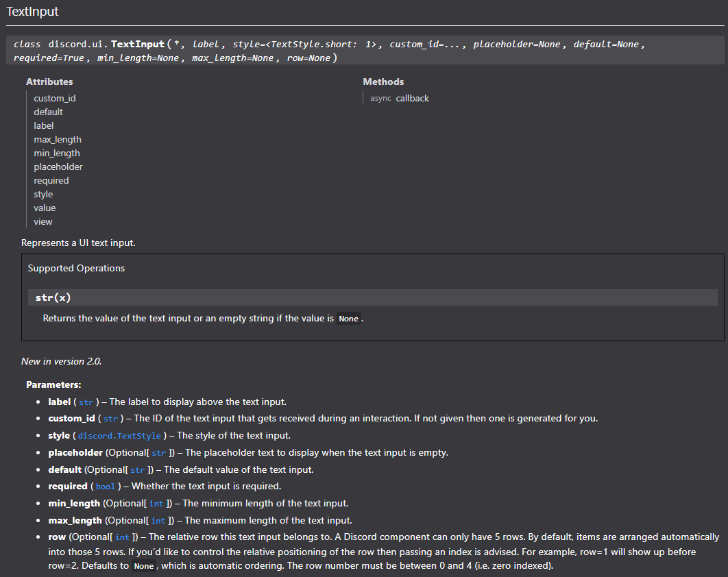Open the default attribute link
Image resolution: width=728 pixels, height=577 pixels.
click(48, 112)
